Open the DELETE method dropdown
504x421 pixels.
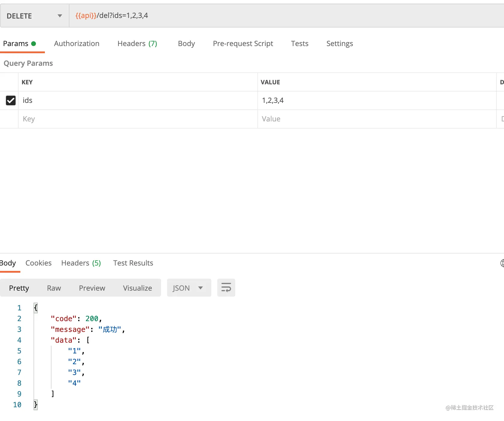(x=34, y=16)
